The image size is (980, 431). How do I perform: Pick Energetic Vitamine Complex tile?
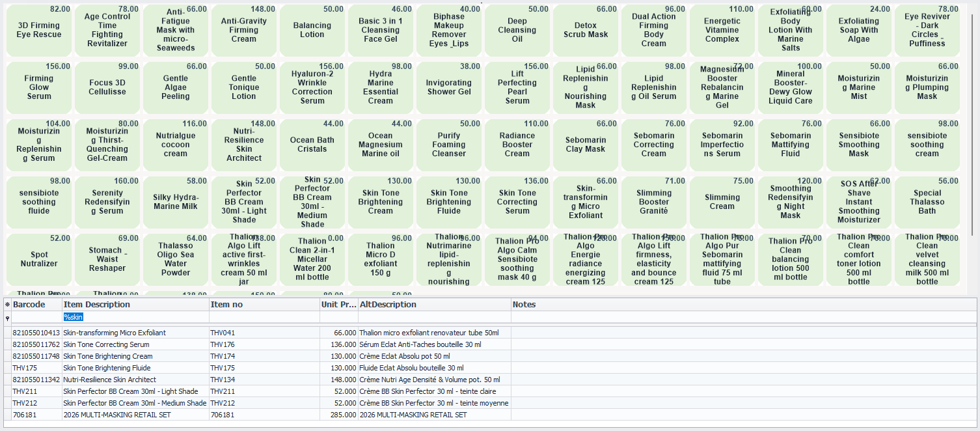click(x=722, y=31)
